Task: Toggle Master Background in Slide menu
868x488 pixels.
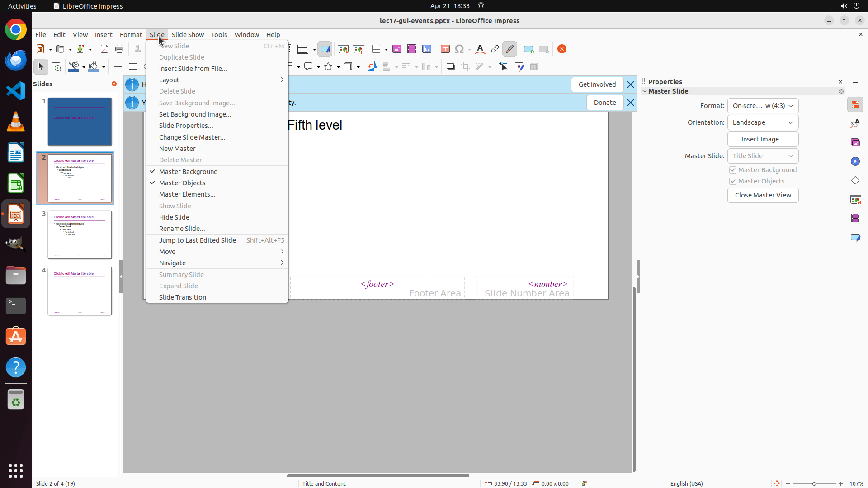Action: point(188,172)
